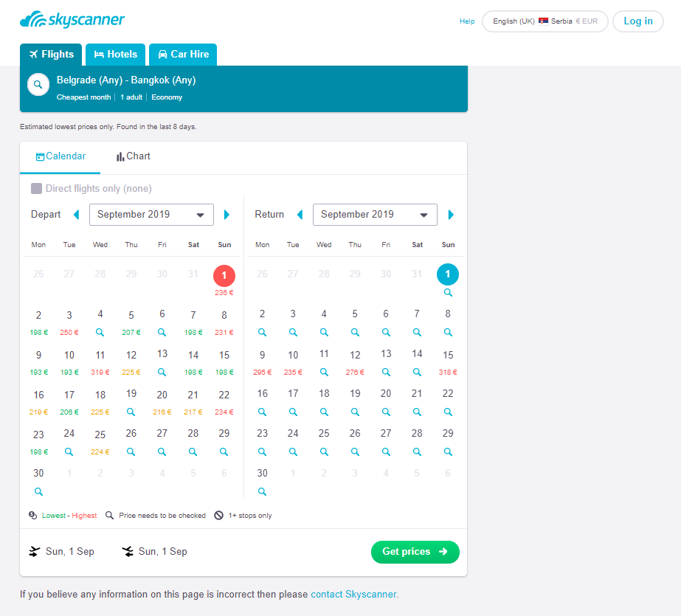Check price for depart 13 September

pos(162,372)
